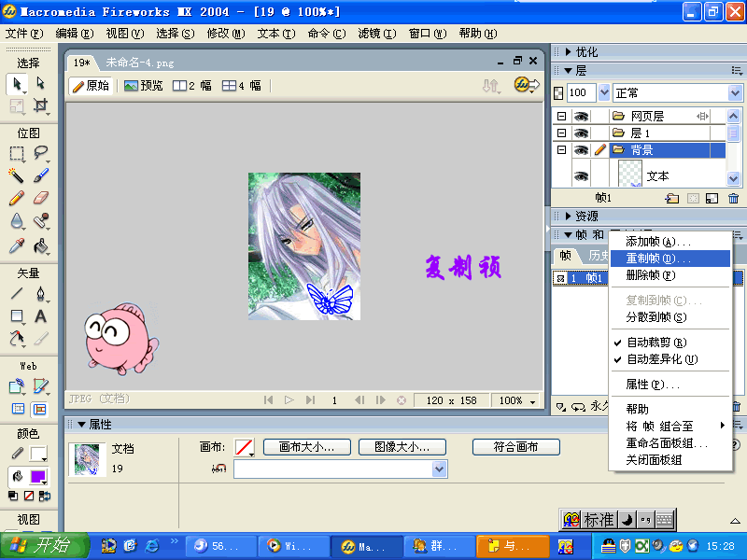Screen dimensions: 747x560
Task: Click 图像大小 button
Action: click(402, 447)
